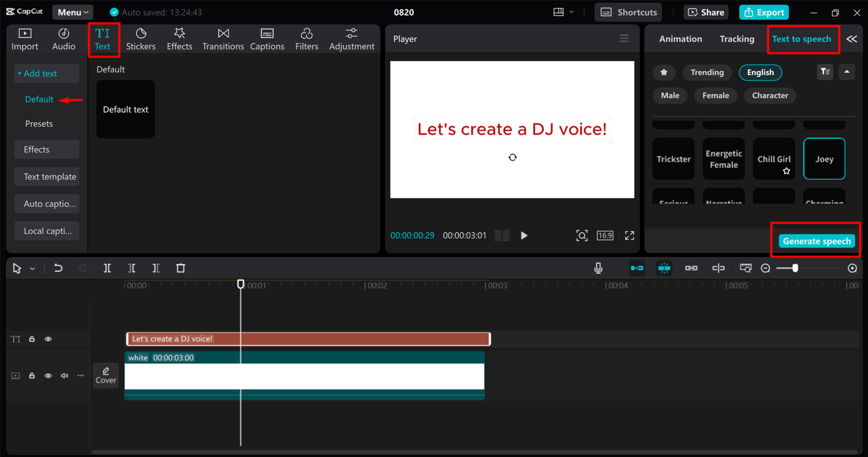868x457 pixels.
Task: Collapse the right panel with double chevron
Action: click(852, 39)
